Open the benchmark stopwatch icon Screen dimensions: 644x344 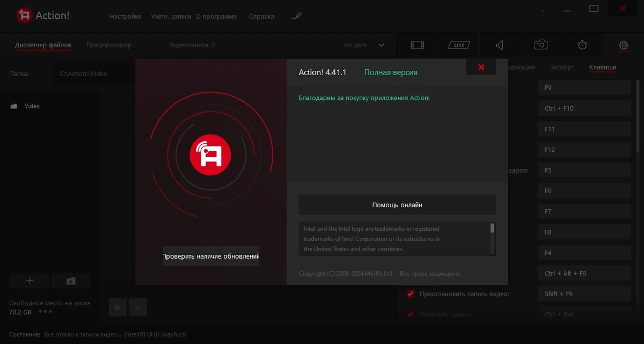point(582,45)
